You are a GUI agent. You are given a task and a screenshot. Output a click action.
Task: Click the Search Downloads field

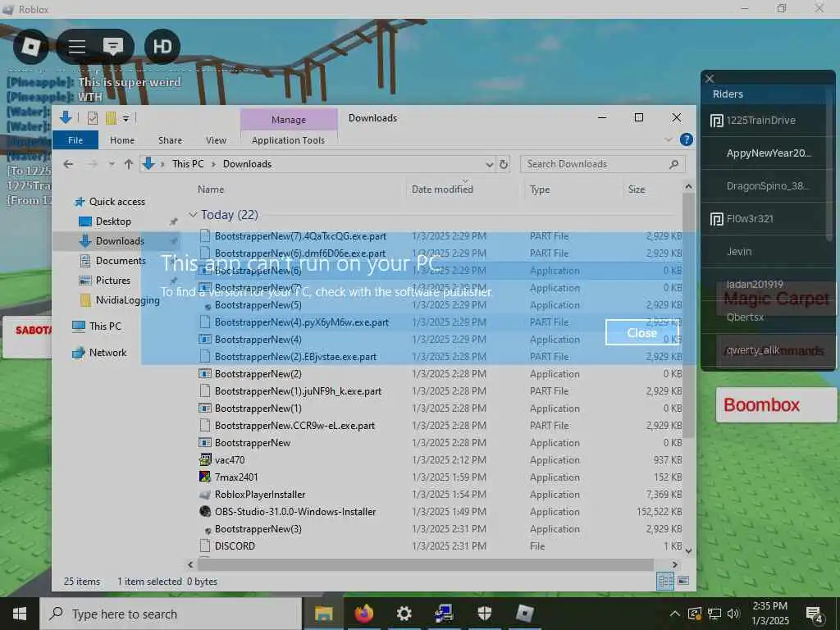[x=603, y=164]
